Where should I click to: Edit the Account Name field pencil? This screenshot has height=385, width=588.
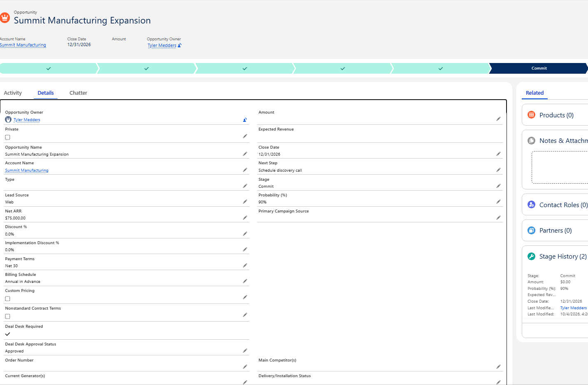(x=245, y=170)
